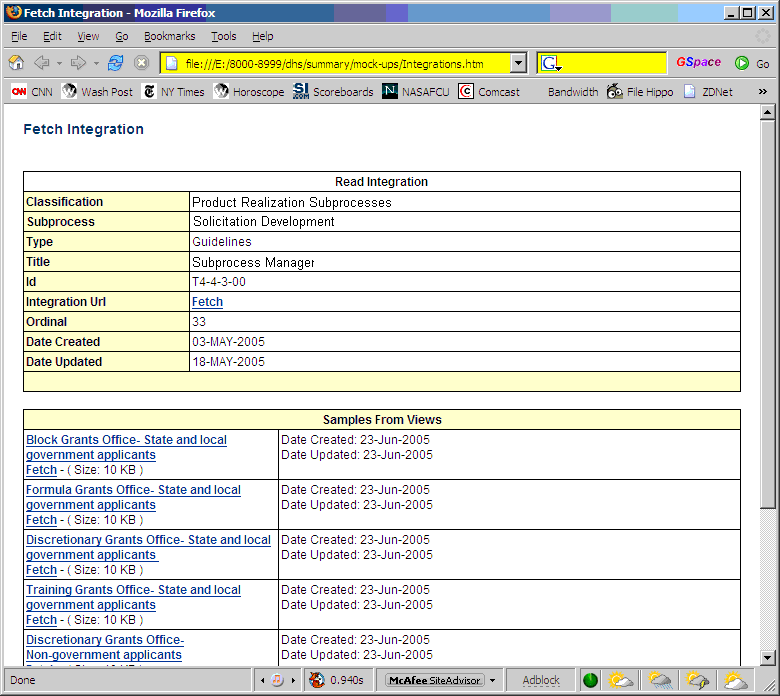780x696 pixels.
Task: Open Back button history dropdown arrow
Action: [x=59, y=64]
